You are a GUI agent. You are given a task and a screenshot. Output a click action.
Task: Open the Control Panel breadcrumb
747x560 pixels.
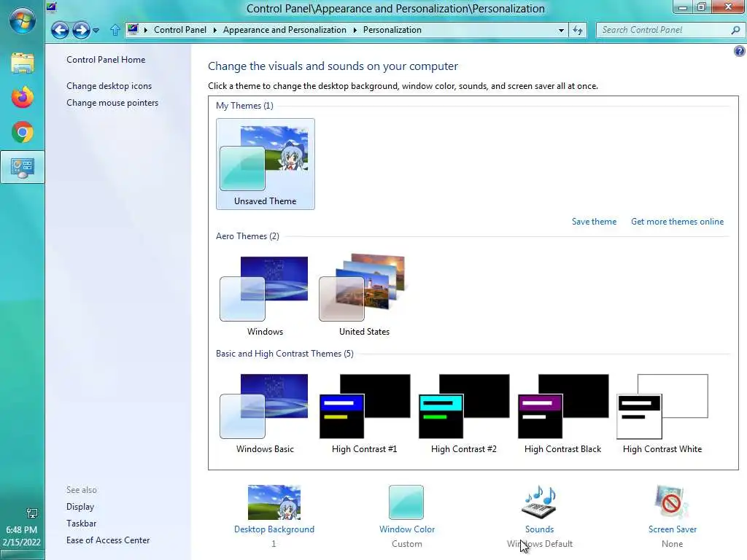click(180, 30)
